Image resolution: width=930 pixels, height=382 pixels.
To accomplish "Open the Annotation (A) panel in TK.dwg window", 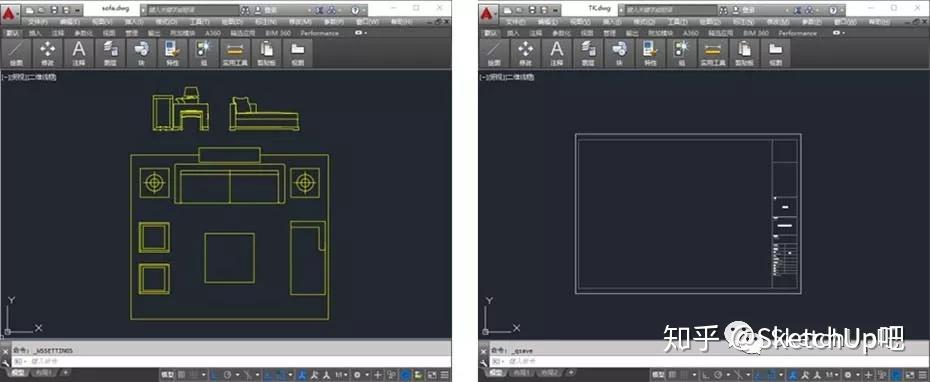I will point(556,53).
